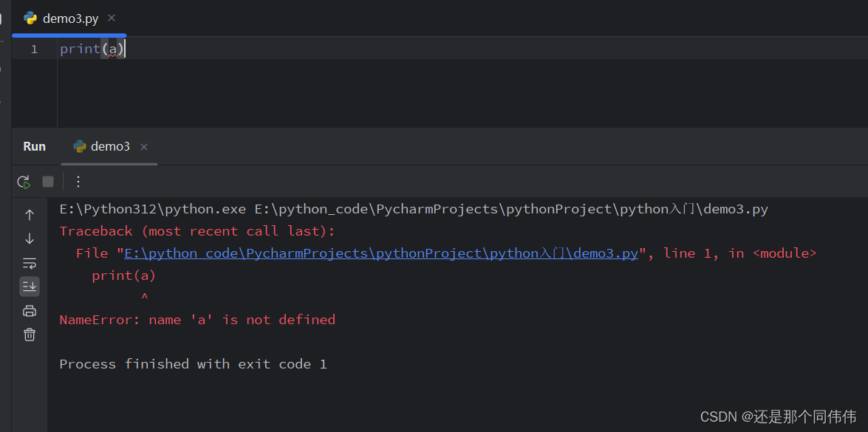Screen dimensions: 868x432
Task: Toggle scroll to end of output
Action: pyautogui.click(x=30, y=287)
